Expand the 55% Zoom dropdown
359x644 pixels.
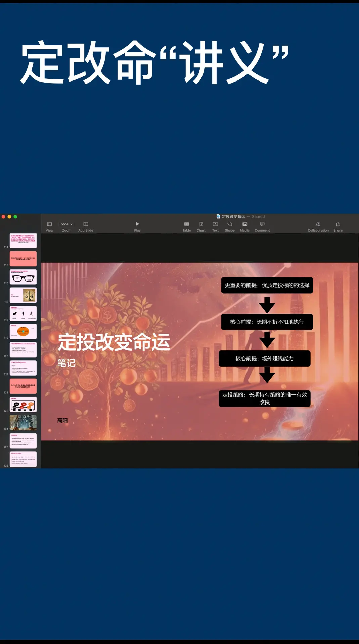tap(66, 224)
